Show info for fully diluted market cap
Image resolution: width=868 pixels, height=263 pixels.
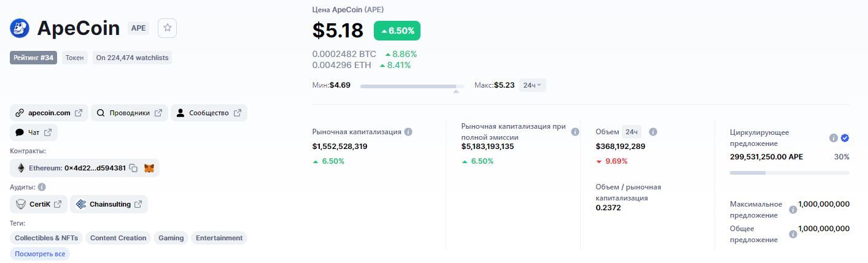coord(575,132)
